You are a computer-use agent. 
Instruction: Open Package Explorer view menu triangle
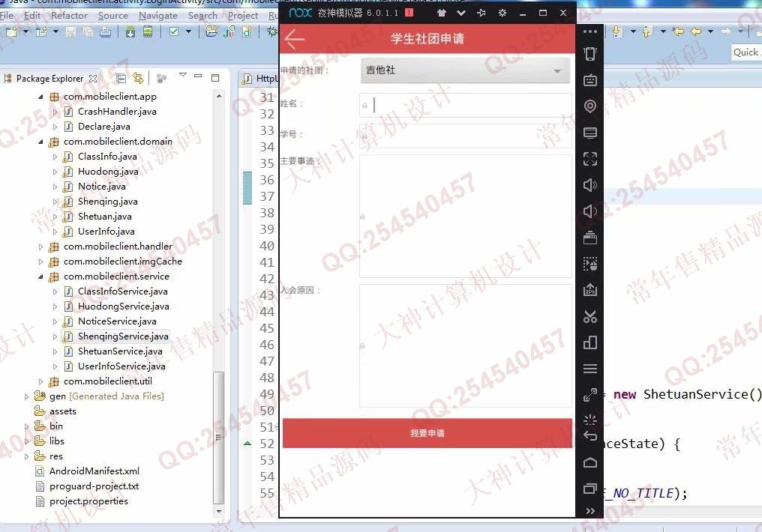[x=183, y=75]
